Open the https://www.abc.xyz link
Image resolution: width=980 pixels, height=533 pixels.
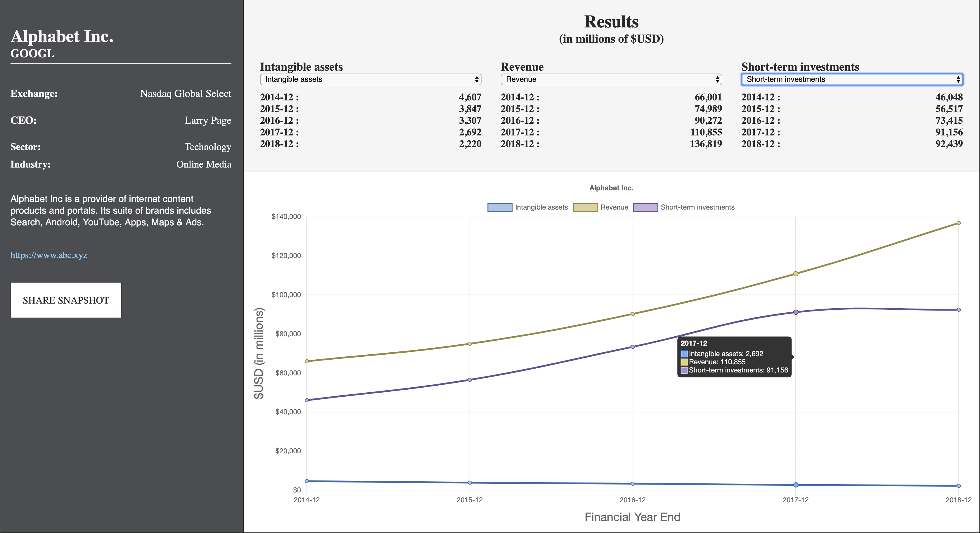pyautogui.click(x=49, y=255)
